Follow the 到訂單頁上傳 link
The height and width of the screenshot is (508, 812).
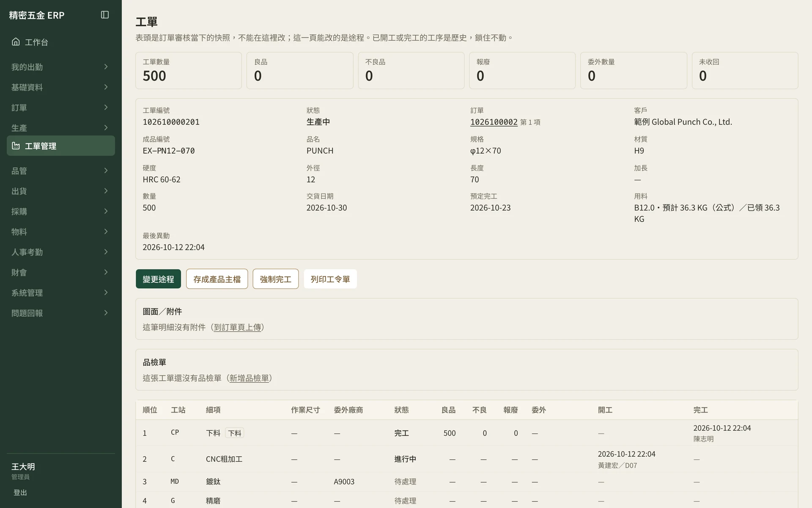point(237,327)
